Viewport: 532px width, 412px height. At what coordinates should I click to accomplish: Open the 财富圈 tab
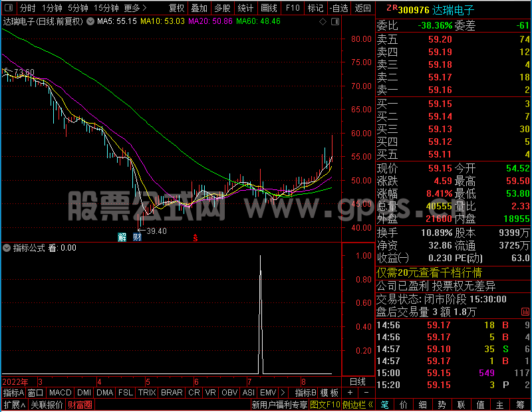point(80,405)
